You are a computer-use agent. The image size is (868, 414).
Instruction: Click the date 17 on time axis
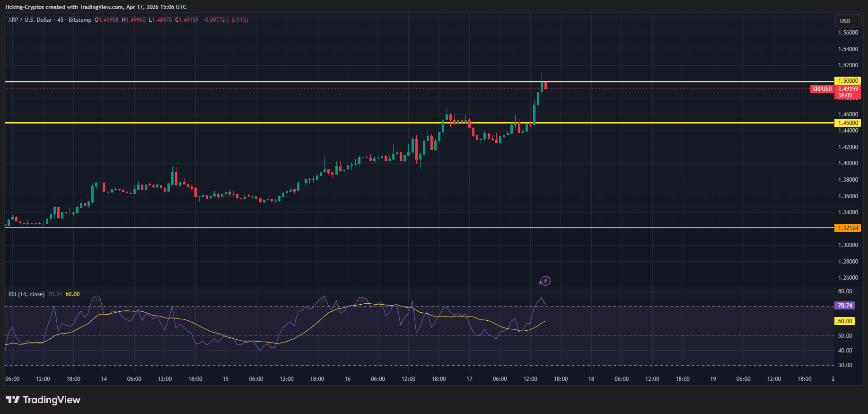469,379
